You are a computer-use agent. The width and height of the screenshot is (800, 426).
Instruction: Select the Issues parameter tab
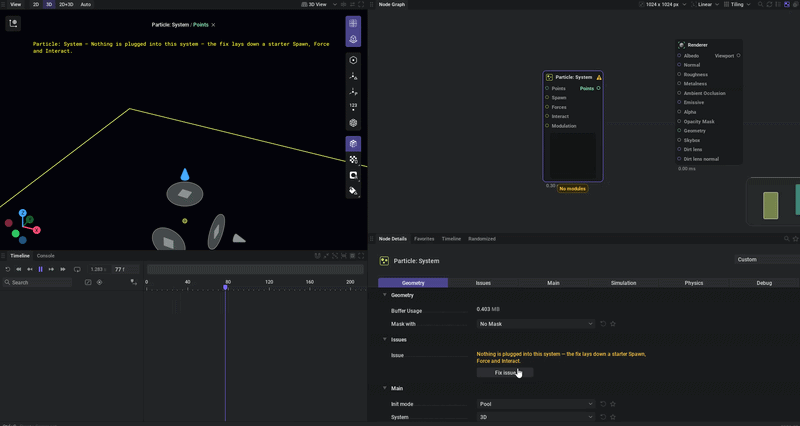click(483, 283)
